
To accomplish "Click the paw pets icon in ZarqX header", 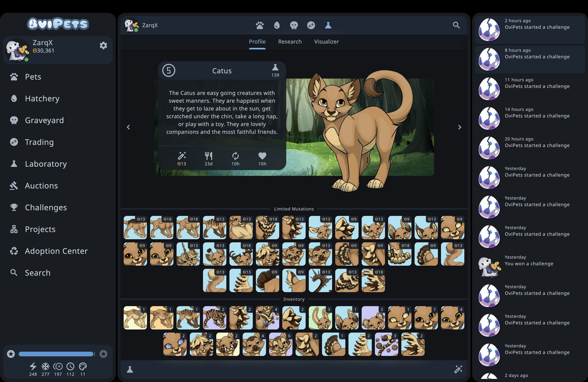I will [260, 25].
